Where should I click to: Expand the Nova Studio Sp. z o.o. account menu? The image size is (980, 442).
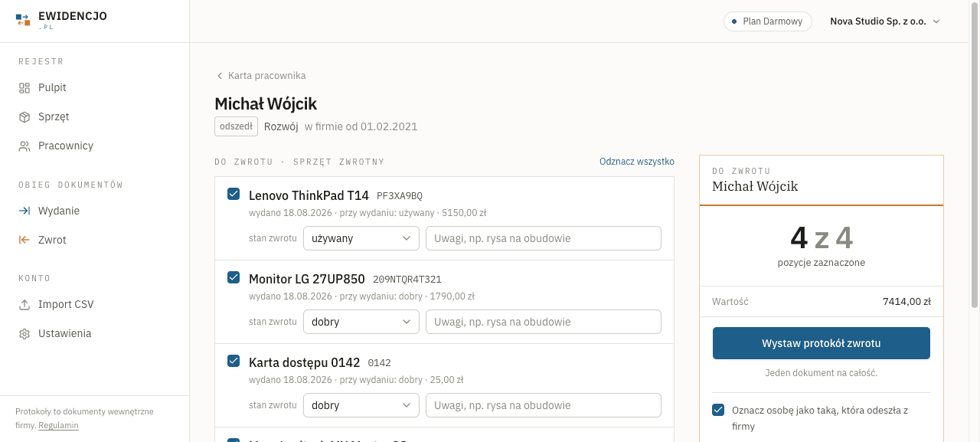pos(885,21)
